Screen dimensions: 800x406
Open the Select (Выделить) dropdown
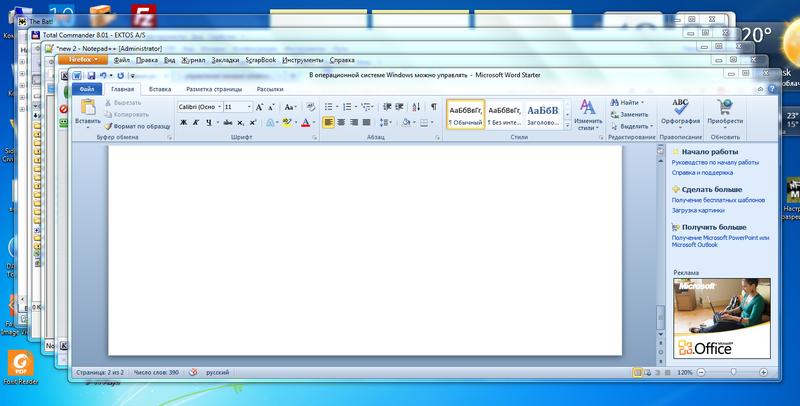[633, 126]
